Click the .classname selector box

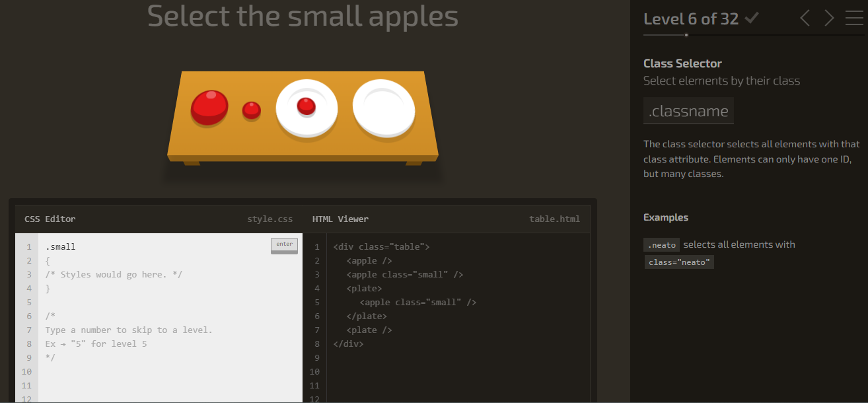click(x=688, y=110)
